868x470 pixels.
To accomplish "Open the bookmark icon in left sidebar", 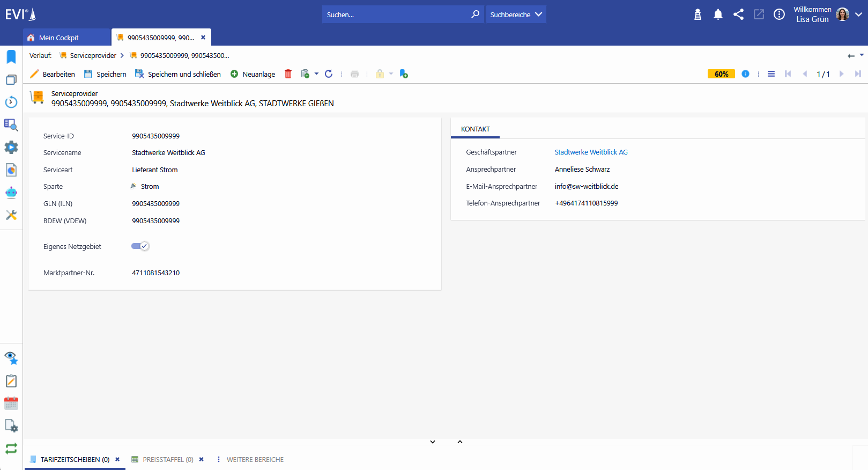I will [11, 57].
